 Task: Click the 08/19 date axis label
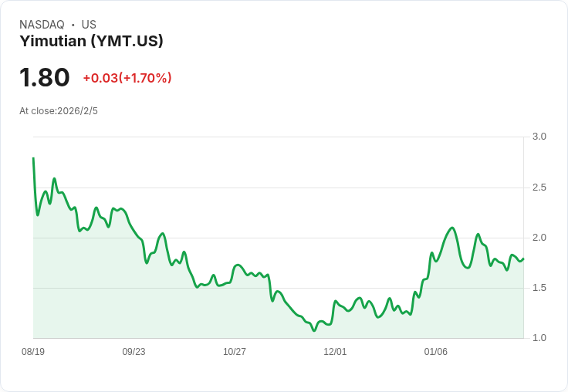(33, 351)
